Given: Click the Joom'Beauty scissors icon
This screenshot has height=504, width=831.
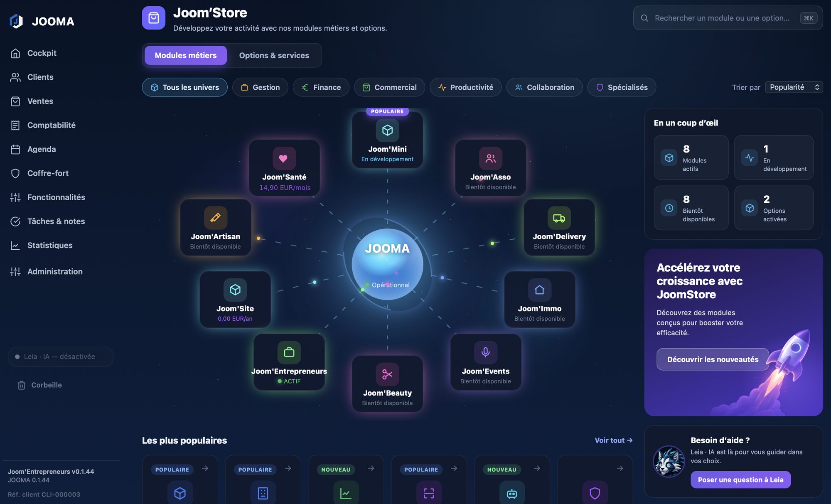Looking at the screenshot, I should (x=388, y=374).
